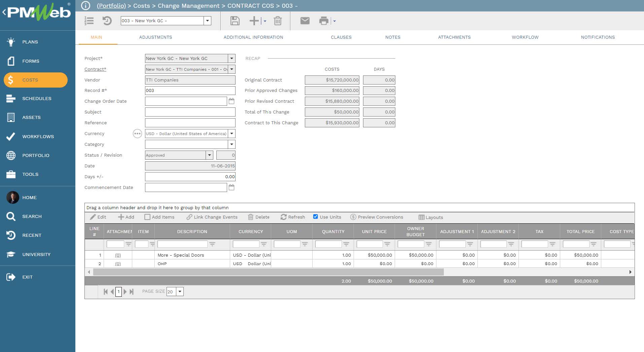Open the Plans module lightbulb icon
644x352 pixels.
11,42
